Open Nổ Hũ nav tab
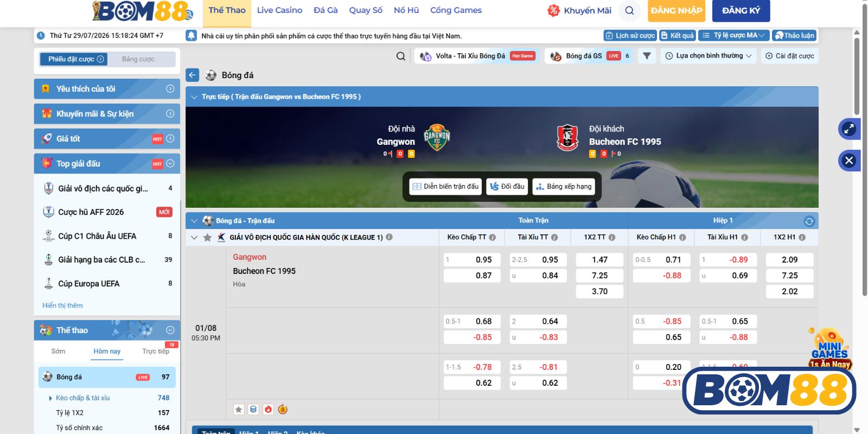868x434 pixels. tap(406, 10)
